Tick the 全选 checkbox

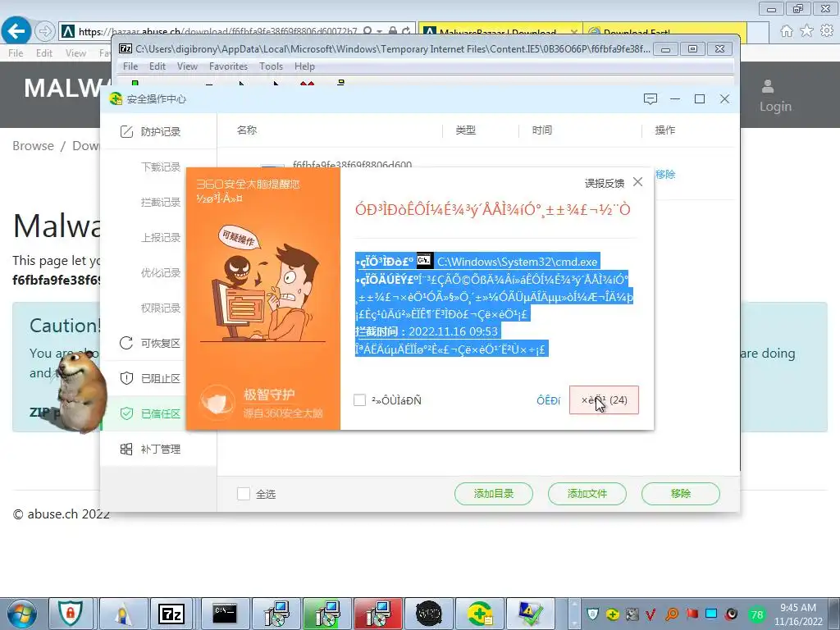(x=244, y=494)
